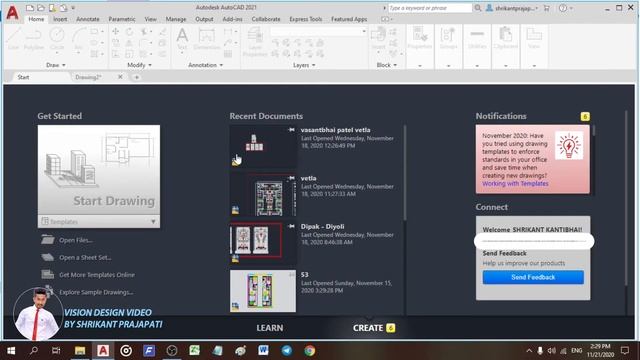Open the 53 drawing thumbnail

[x=263, y=291]
